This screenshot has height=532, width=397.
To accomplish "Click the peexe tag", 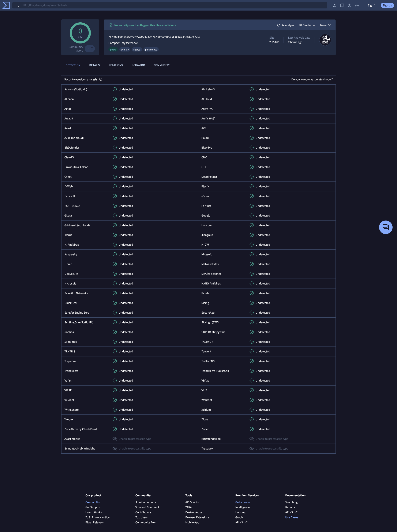I will point(113,50).
